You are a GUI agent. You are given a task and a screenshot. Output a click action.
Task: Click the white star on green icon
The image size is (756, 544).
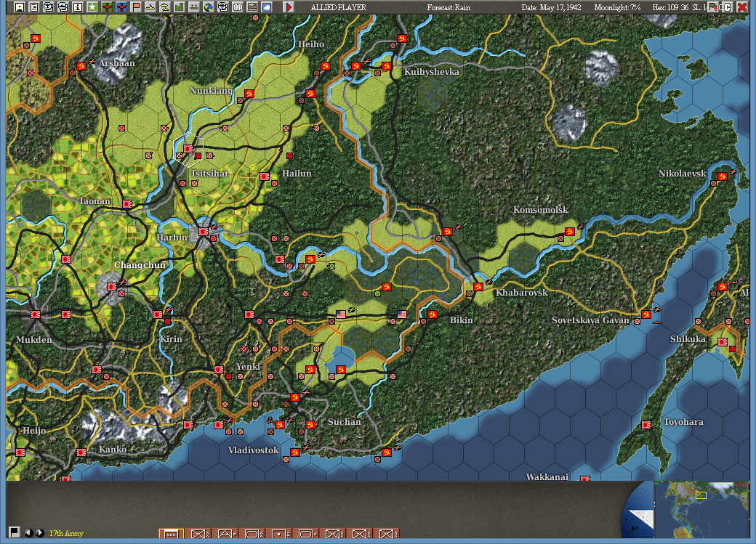point(92,7)
